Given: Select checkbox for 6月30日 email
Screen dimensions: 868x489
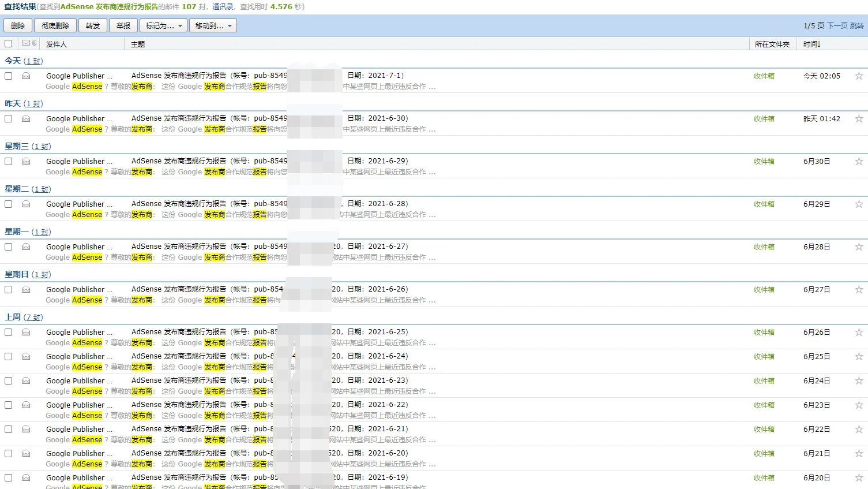Looking at the screenshot, I should pyautogui.click(x=8, y=161).
